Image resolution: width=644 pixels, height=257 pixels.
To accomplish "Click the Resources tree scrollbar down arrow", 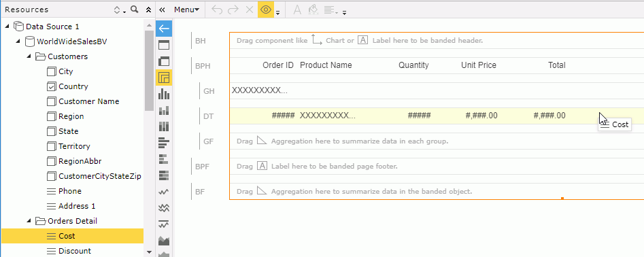I will pos(149,252).
